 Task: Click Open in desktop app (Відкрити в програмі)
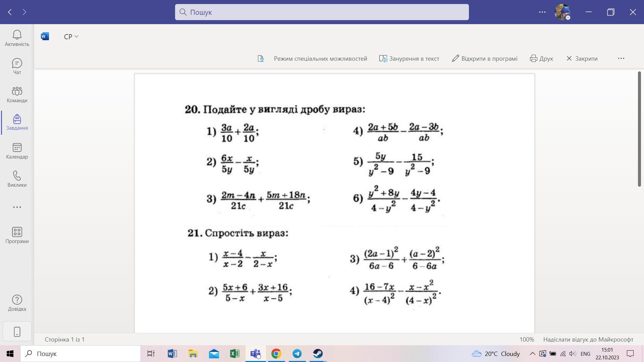tap(484, 59)
